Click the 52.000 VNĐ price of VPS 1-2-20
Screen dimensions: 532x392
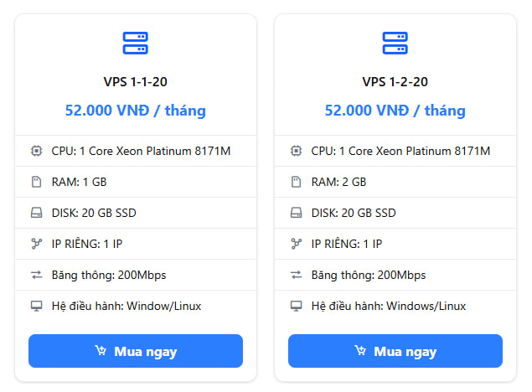coord(395,111)
